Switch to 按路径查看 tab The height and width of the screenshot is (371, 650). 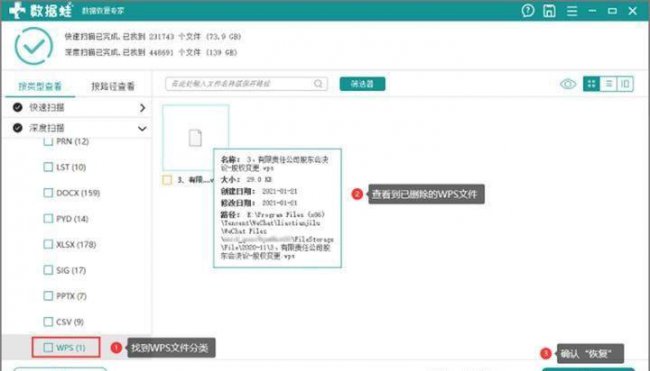[113, 86]
